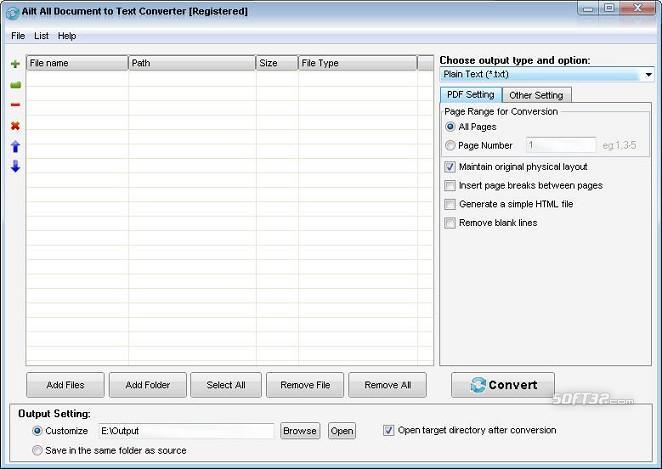Viewport: 662px width, 469px height.
Task: Enable the Remove blank lines checkbox
Action: click(450, 222)
